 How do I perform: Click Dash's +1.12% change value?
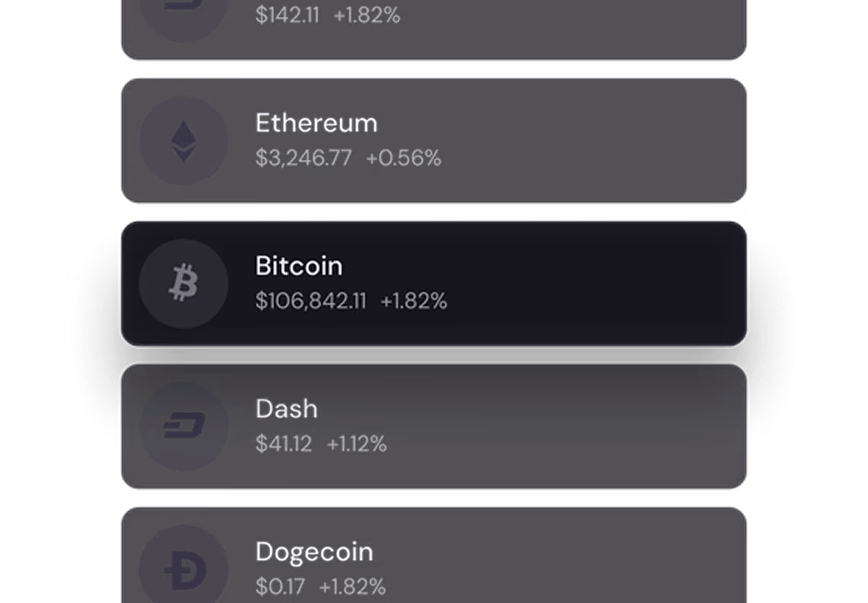(357, 444)
